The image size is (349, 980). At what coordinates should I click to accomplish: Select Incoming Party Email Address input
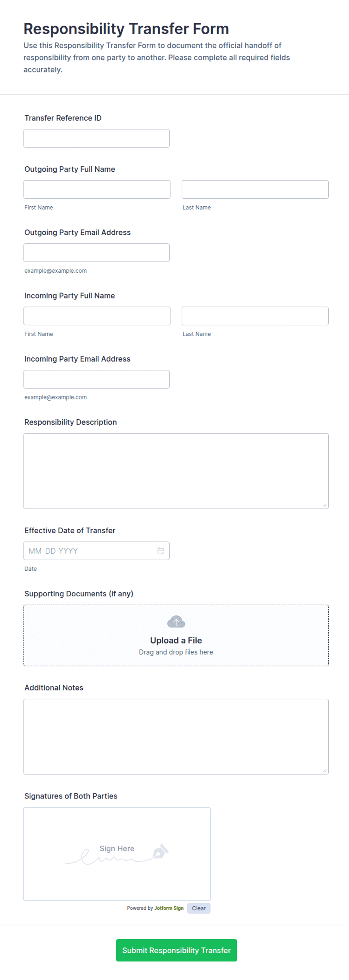[96, 379]
